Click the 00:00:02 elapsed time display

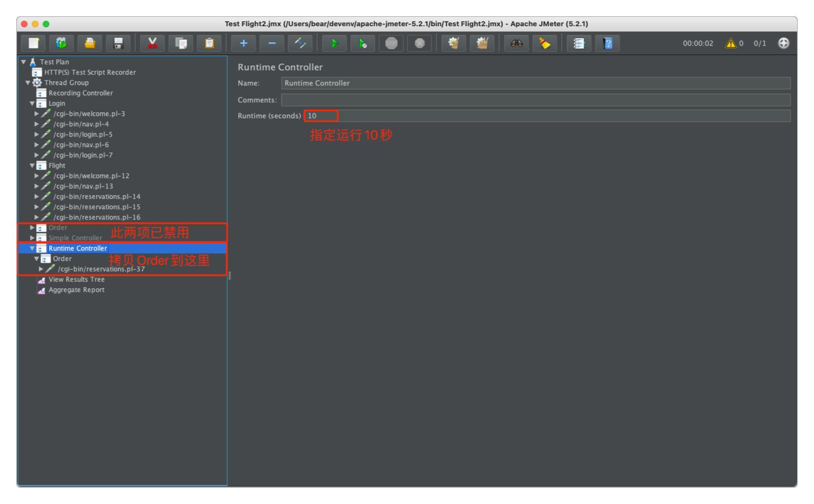[x=698, y=43]
